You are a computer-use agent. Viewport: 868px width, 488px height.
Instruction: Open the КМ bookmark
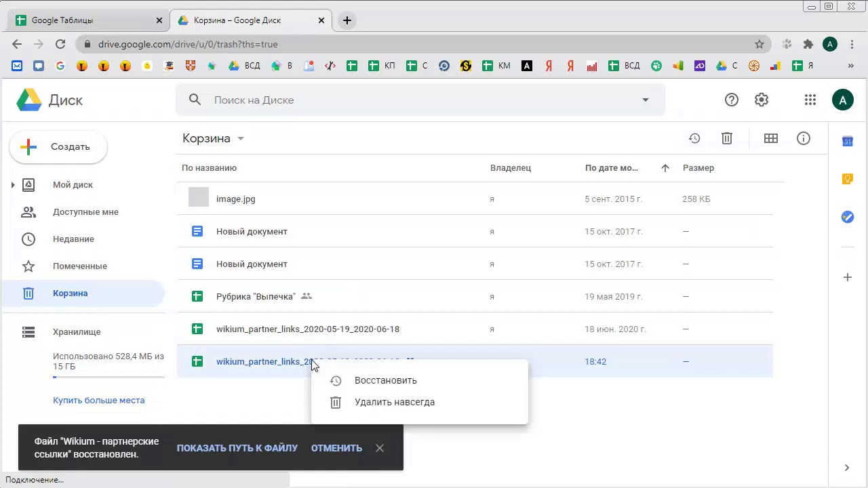coord(496,66)
